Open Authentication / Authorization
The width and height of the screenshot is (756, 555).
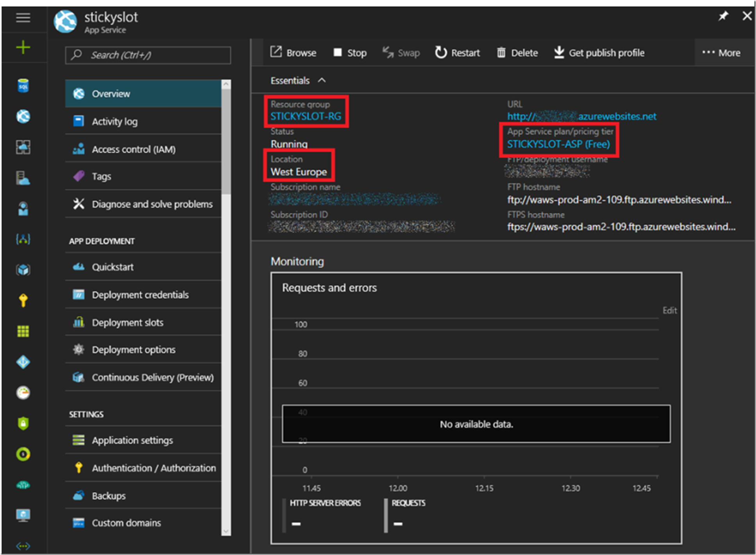click(x=143, y=468)
